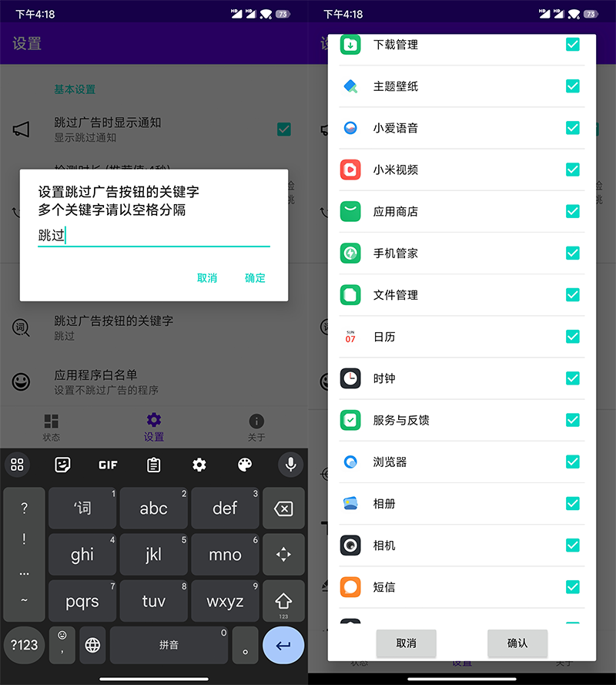Open keyboard clipboard icon
Screen dimensions: 616x685
click(x=154, y=465)
